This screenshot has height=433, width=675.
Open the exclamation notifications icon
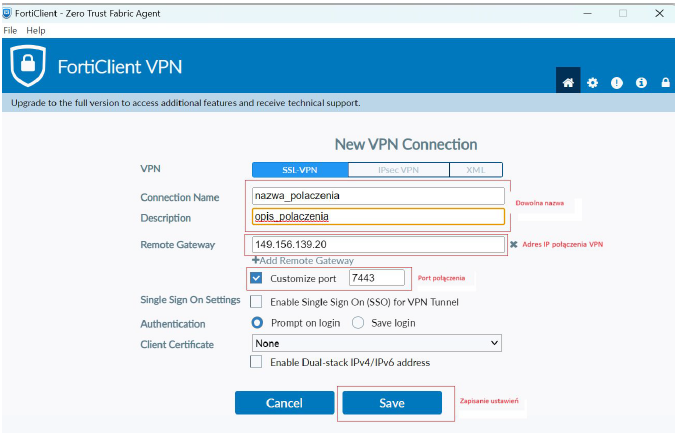click(x=617, y=83)
